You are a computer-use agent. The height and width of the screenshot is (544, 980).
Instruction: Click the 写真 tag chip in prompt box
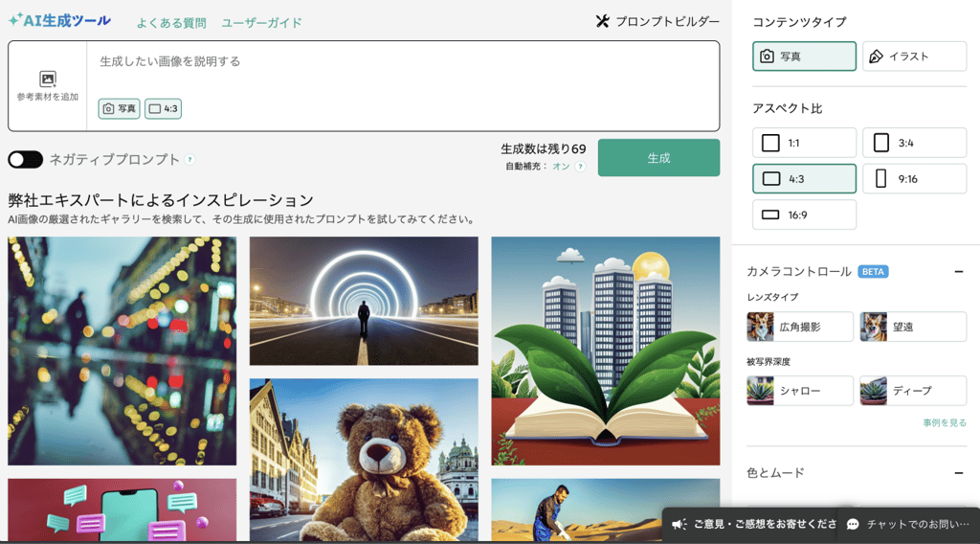tap(119, 108)
